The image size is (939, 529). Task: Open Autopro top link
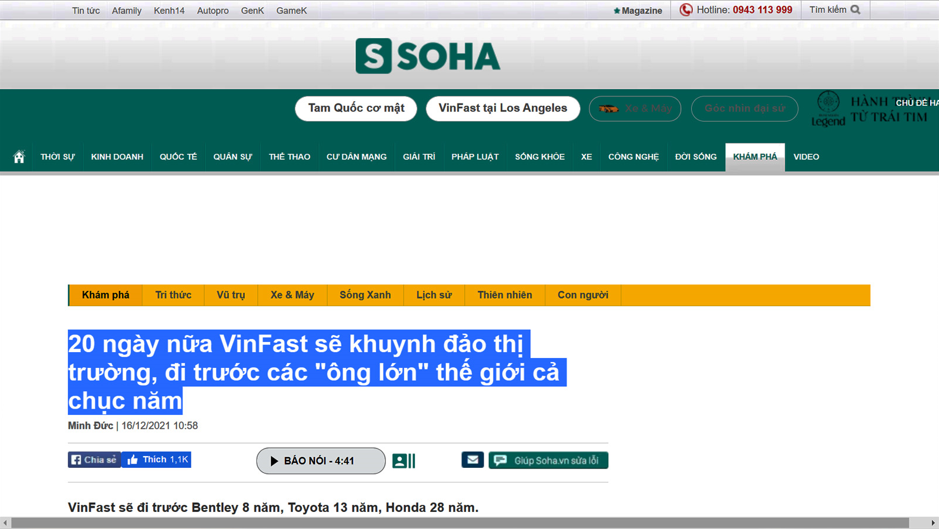[x=213, y=11]
